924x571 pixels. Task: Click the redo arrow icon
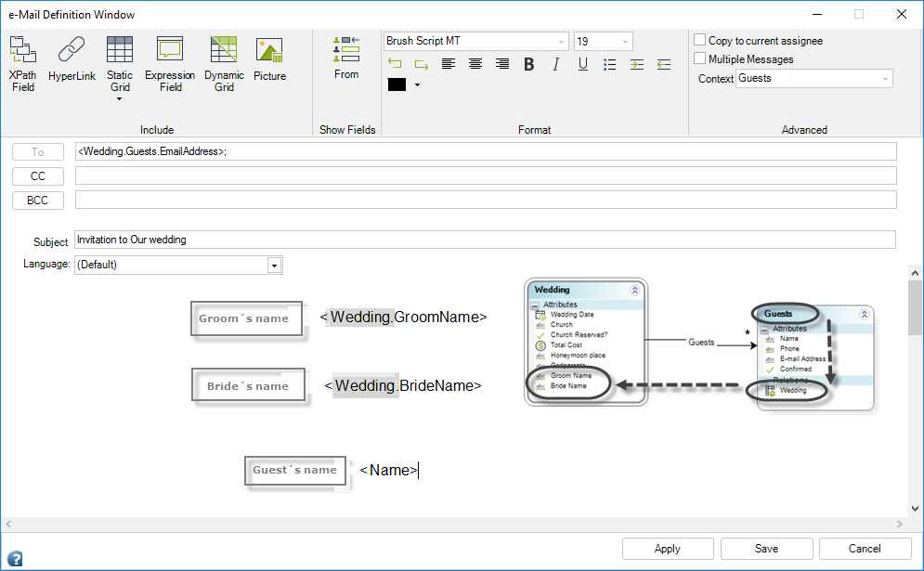422,64
